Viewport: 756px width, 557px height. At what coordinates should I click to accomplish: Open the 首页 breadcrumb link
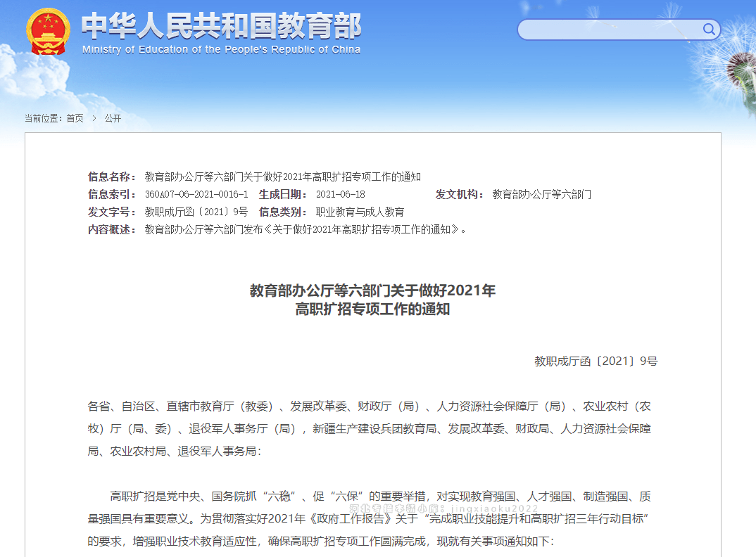click(75, 118)
